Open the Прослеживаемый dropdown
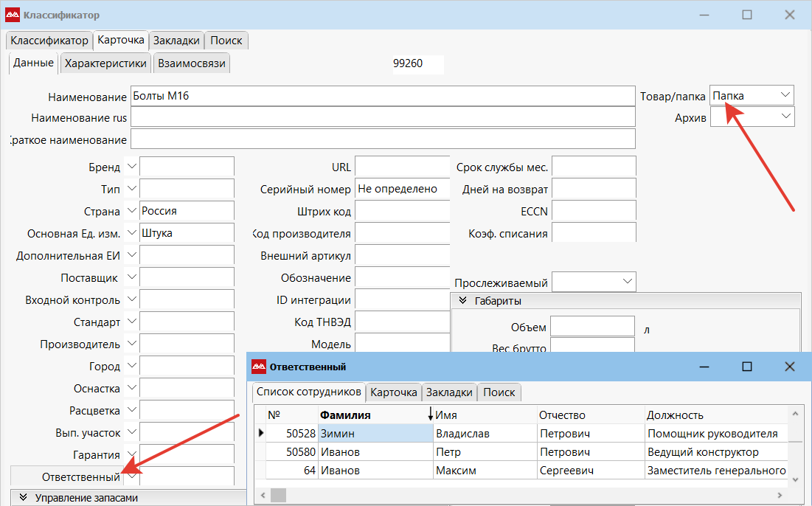The height and width of the screenshot is (506, 812). [627, 282]
